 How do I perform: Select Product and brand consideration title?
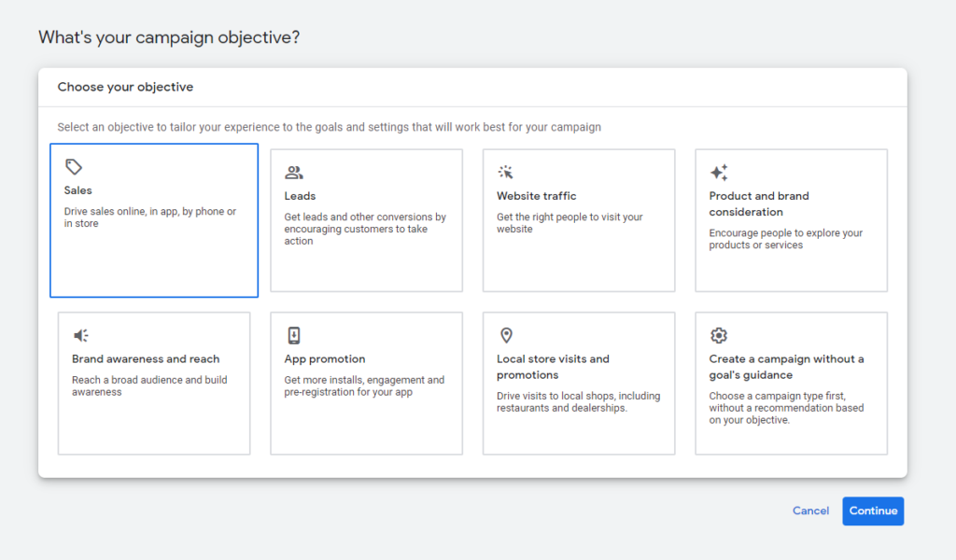coord(759,203)
